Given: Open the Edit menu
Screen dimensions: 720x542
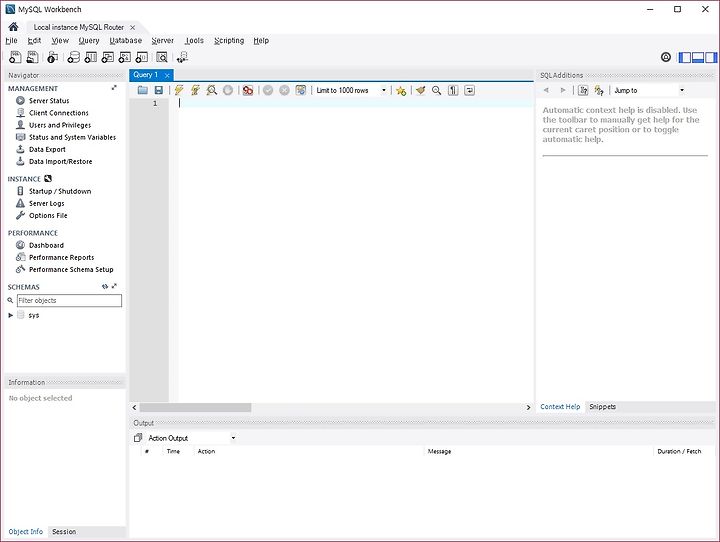Looking at the screenshot, I should pos(34,40).
